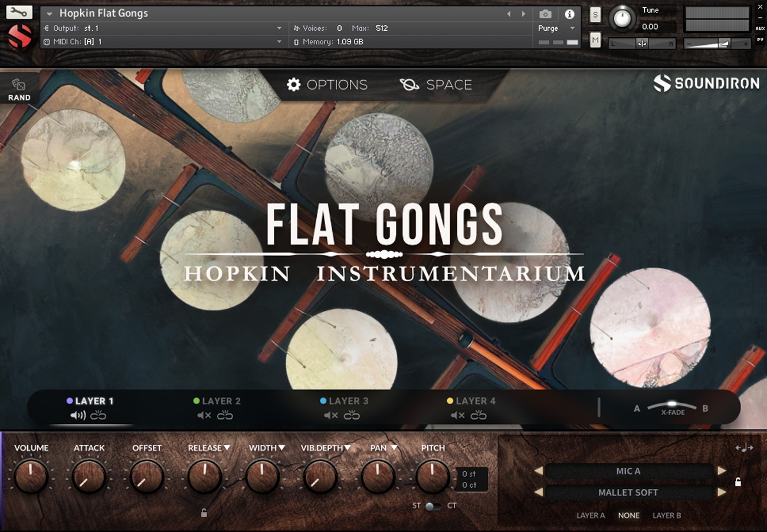Click the OPTIONS gear icon
This screenshot has height=532, width=767.
(294, 84)
